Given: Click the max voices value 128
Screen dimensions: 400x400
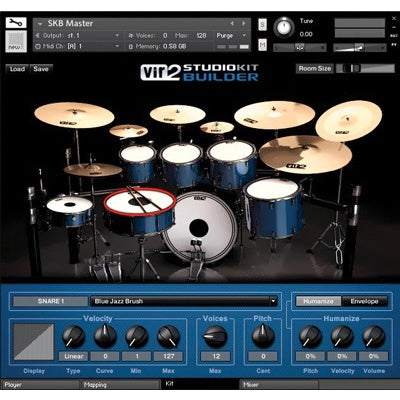Looking at the screenshot, I should [x=201, y=35].
